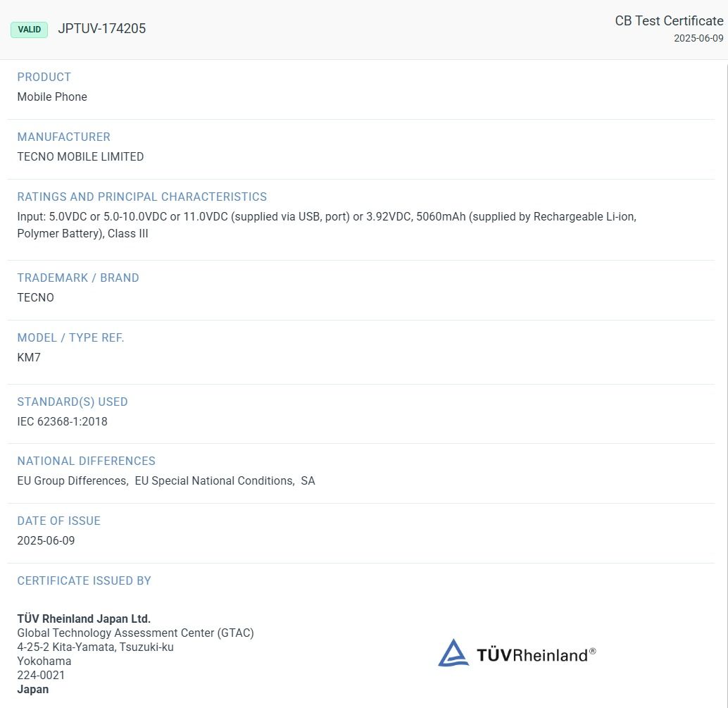
Task: Click the MANUFACTURER section label
Action: [x=63, y=137]
